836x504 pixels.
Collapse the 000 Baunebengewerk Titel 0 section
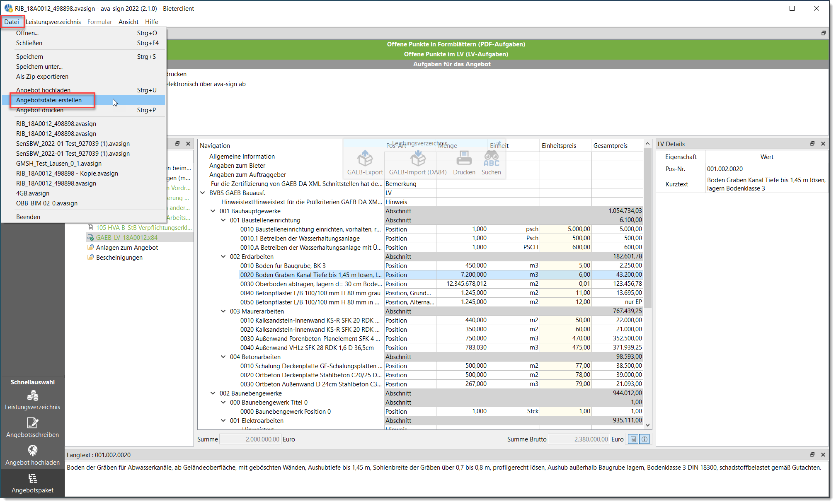[223, 403]
